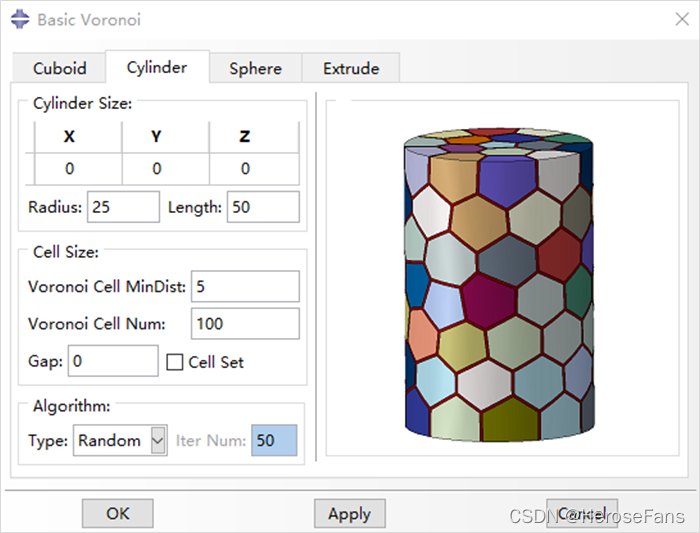Click the Basic Voronoi title bar icon
700x533 pixels.
tap(20, 20)
